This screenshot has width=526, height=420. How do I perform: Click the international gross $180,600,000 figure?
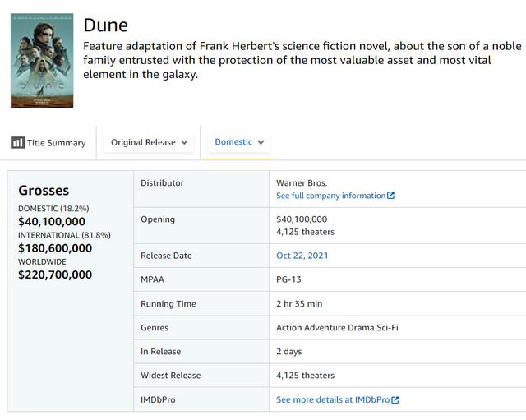click(x=55, y=248)
